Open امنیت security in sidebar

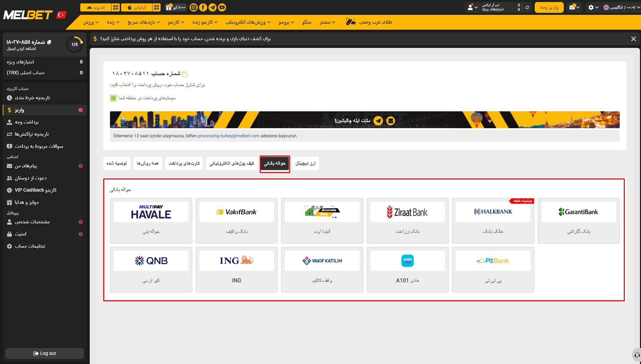point(44,234)
